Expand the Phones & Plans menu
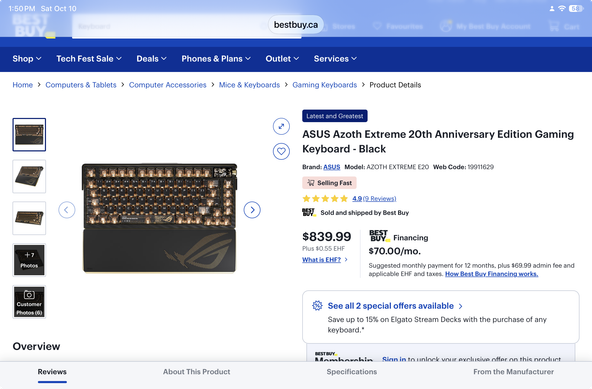Screen dimensions: 592x389 pyautogui.click(x=216, y=59)
